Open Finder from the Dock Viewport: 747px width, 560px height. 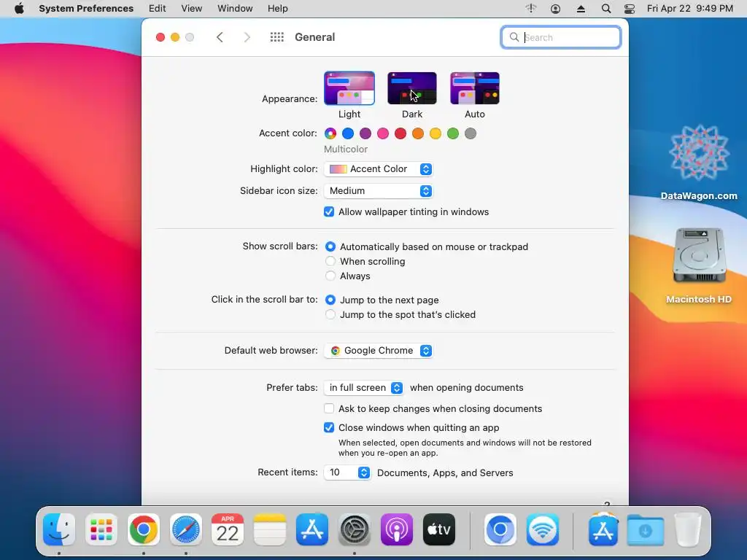(x=59, y=529)
